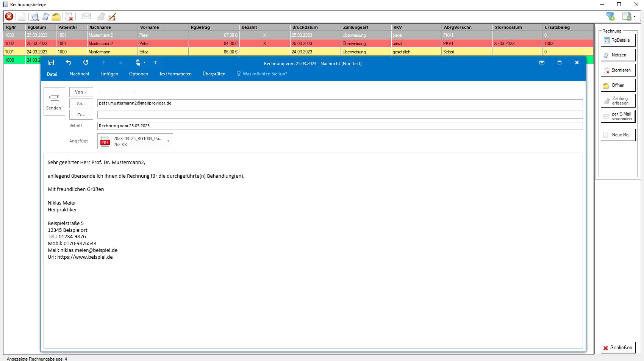Switch to the Einfügen ribbon tab
The height and width of the screenshot is (361, 644).
click(109, 74)
